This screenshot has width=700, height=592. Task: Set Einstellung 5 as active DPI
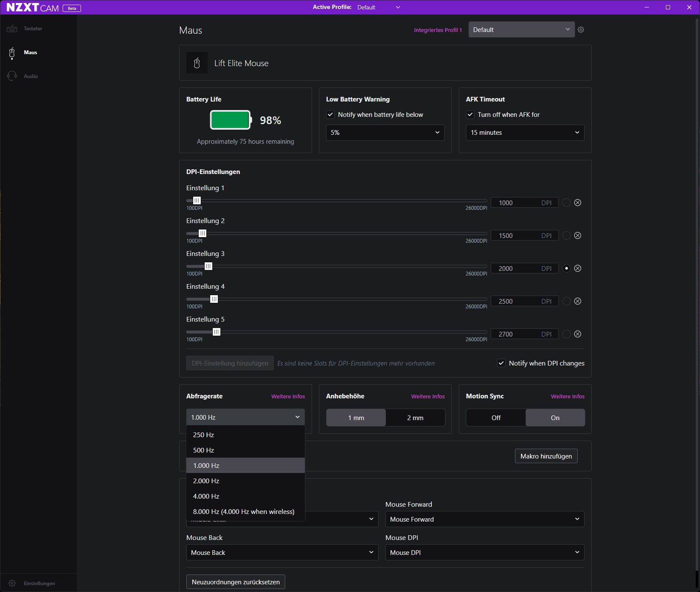coord(567,334)
